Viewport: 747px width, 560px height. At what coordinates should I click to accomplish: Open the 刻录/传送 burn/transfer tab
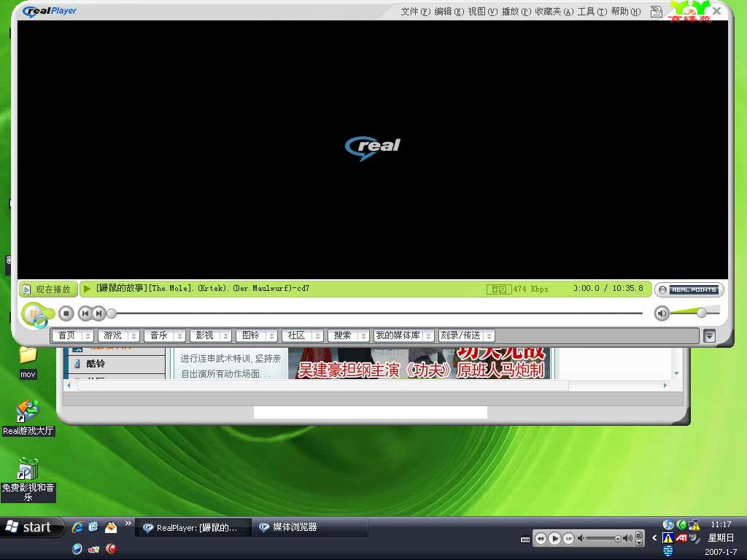[461, 335]
